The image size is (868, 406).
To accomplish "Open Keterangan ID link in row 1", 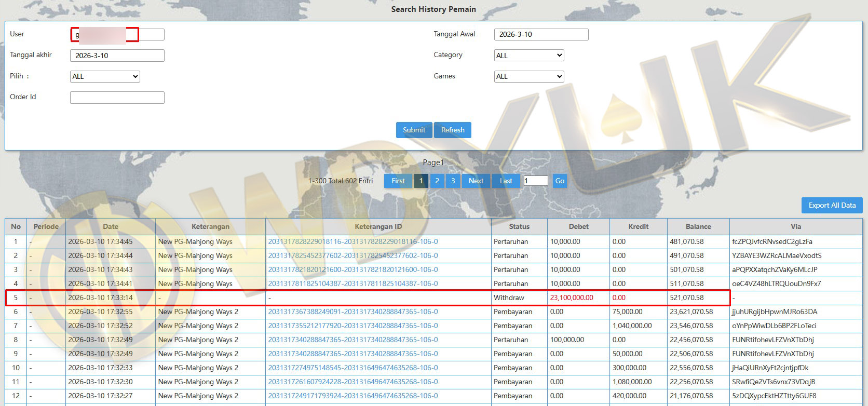I will coord(352,241).
